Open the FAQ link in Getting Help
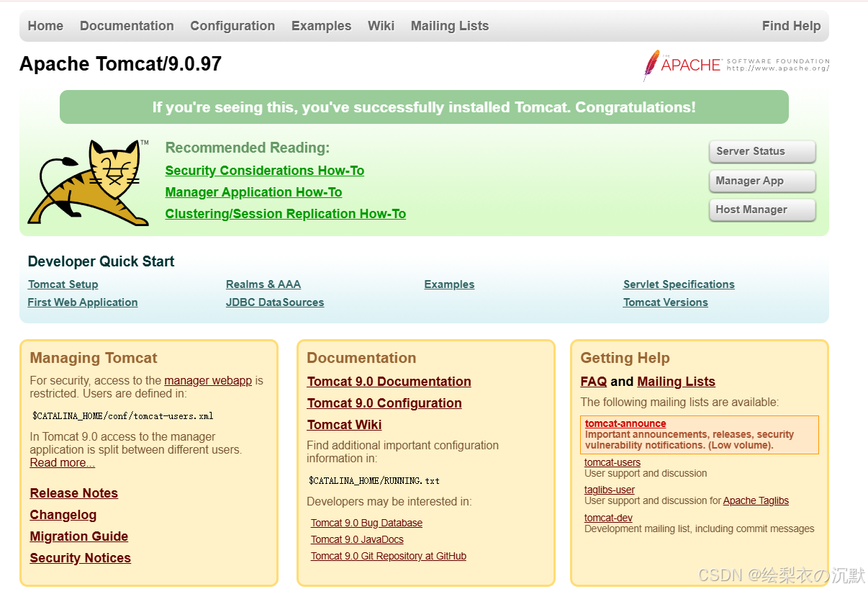The image size is (868, 589). (x=593, y=382)
